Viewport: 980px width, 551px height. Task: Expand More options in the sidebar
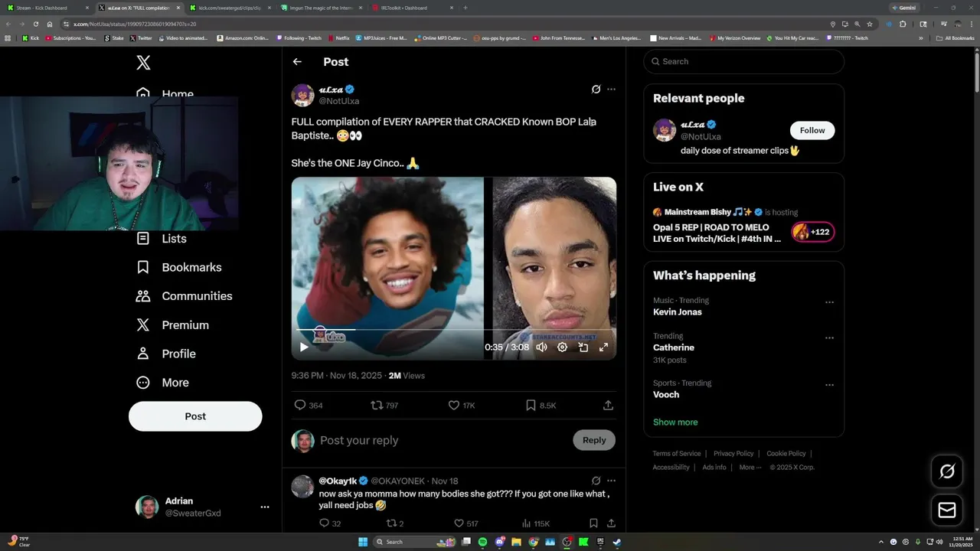coord(162,383)
